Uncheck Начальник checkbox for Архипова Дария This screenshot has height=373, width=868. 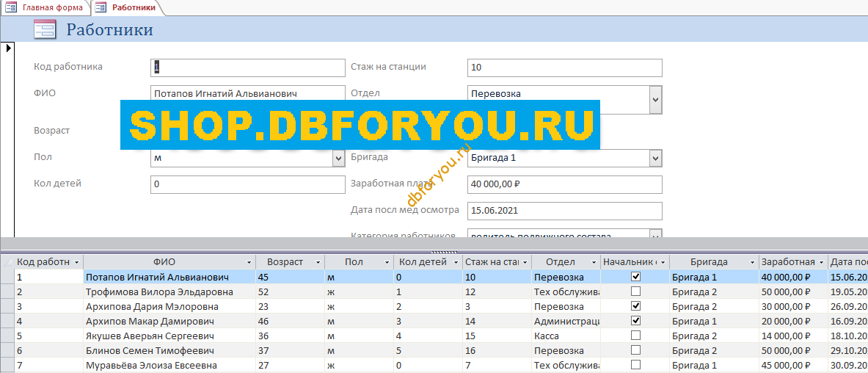[636, 306]
